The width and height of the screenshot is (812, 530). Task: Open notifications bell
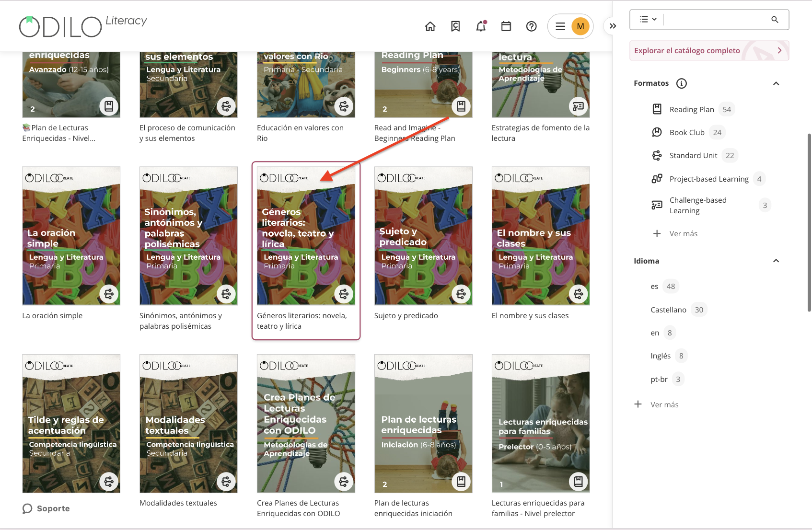coord(481,26)
